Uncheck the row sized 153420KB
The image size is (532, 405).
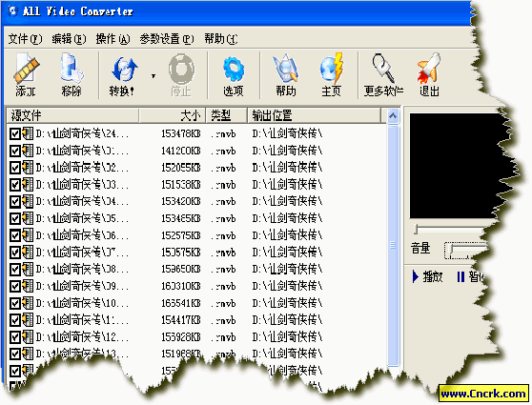click(x=15, y=202)
